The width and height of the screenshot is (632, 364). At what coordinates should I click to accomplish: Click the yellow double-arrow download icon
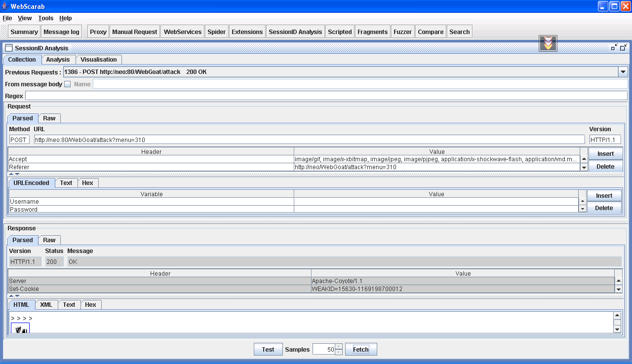tap(548, 43)
